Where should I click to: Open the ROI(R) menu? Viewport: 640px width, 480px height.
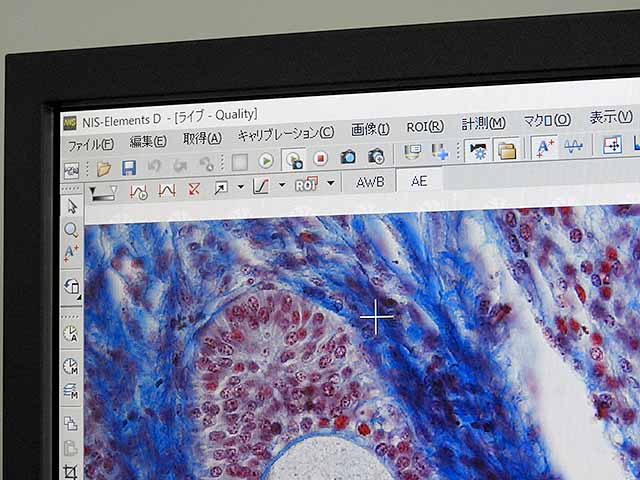425,127
